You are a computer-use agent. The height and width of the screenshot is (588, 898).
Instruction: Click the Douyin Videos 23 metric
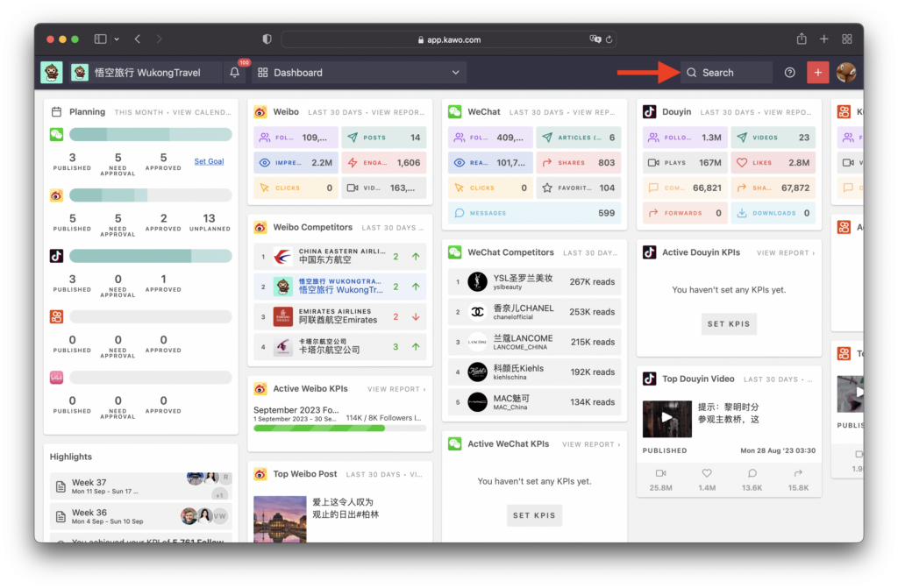click(773, 138)
